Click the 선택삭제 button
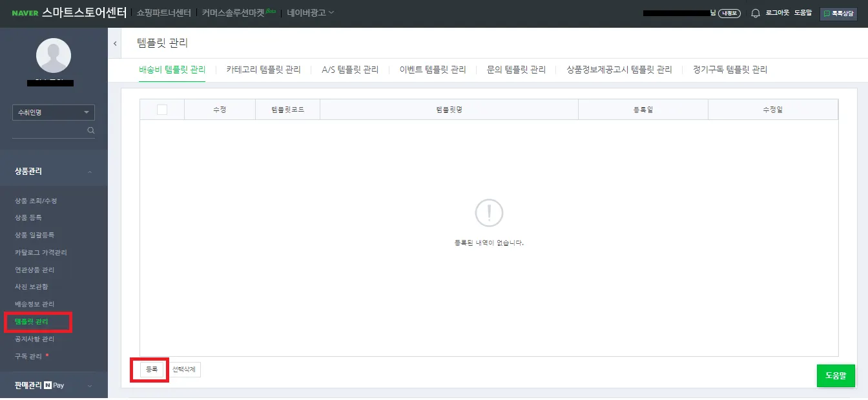Screen dimensions: 868x400 [x=183, y=370]
